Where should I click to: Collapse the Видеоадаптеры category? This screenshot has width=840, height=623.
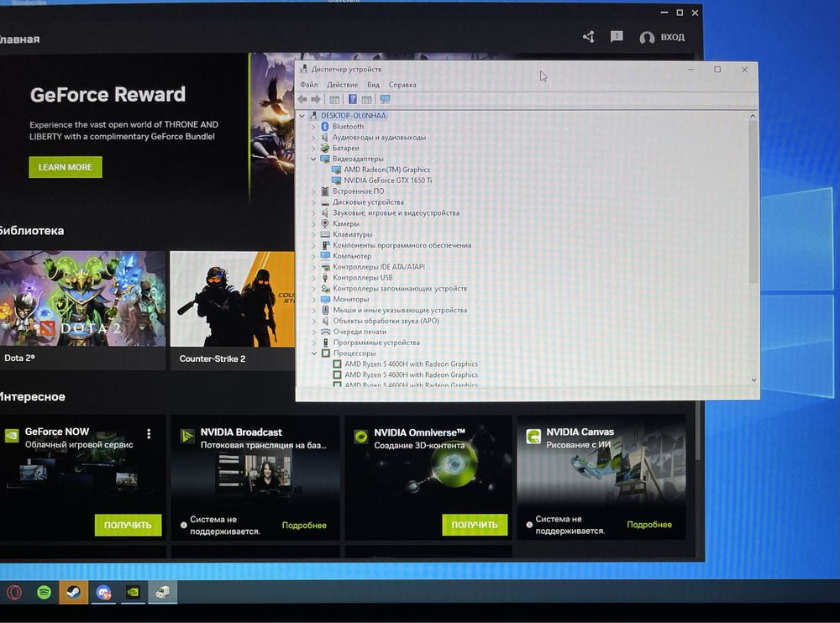pyautogui.click(x=313, y=159)
